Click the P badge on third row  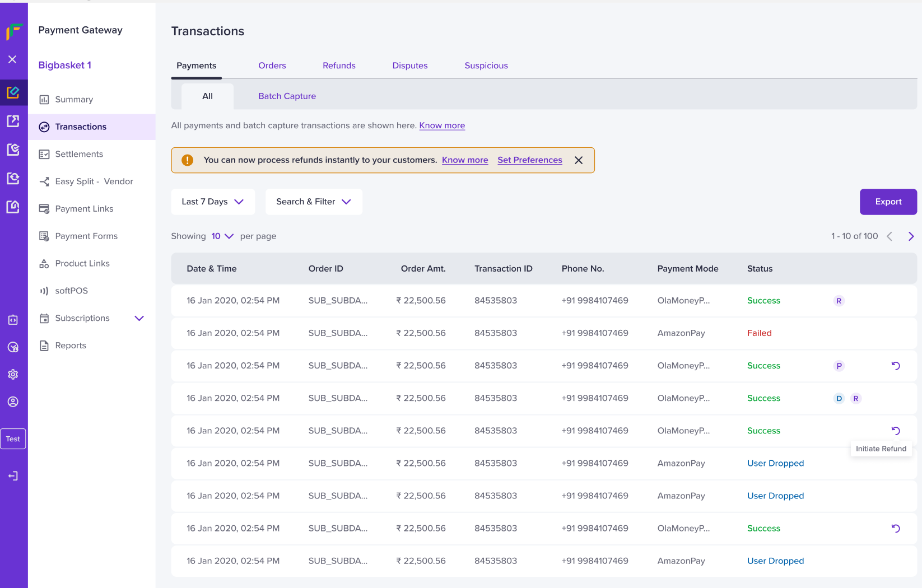click(x=839, y=366)
